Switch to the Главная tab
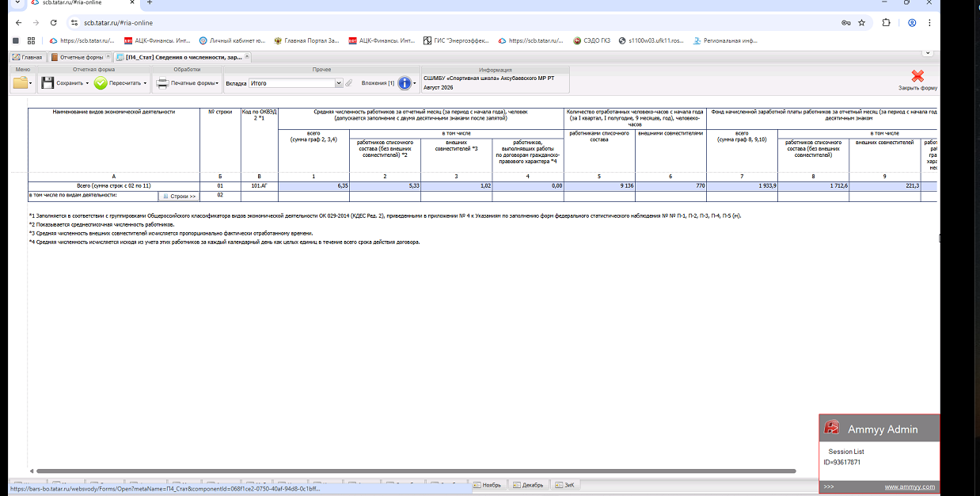This screenshot has height=496, width=980. coord(27,57)
